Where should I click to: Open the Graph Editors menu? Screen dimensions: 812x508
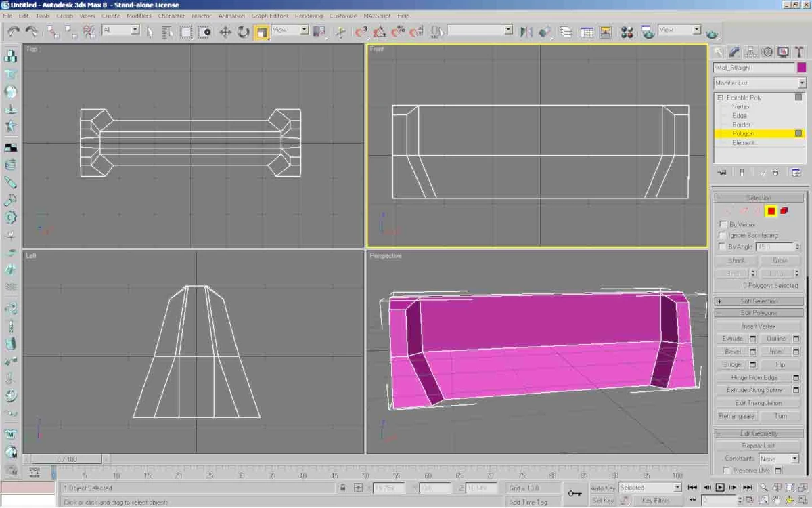pos(269,16)
